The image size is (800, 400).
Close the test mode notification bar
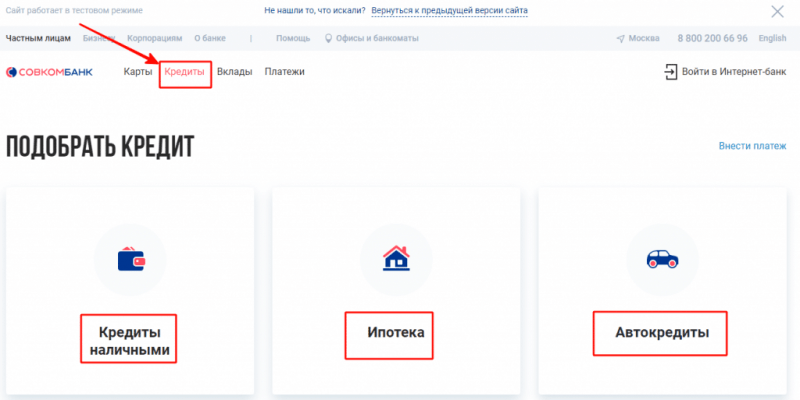tap(777, 11)
